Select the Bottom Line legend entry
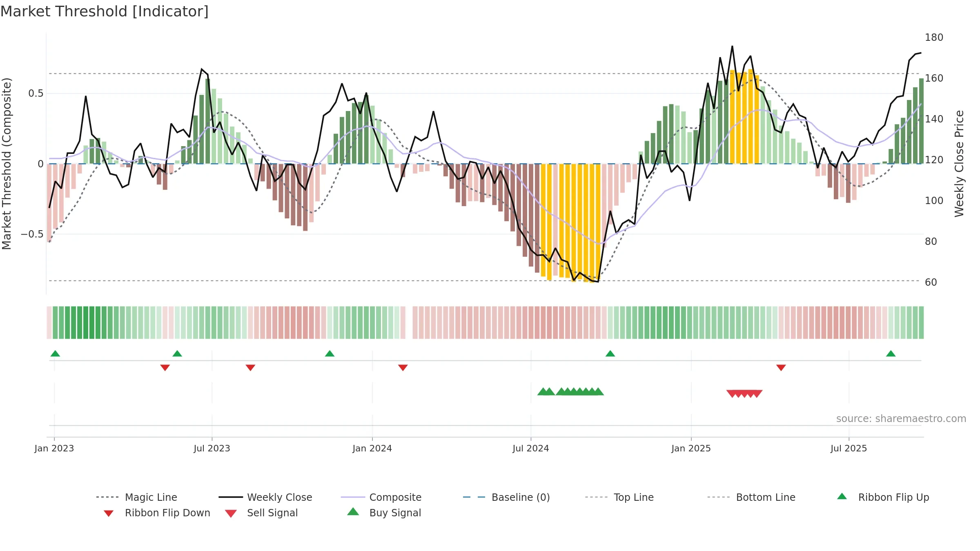The width and height of the screenshot is (980, 551). click(x=751, y=497)
